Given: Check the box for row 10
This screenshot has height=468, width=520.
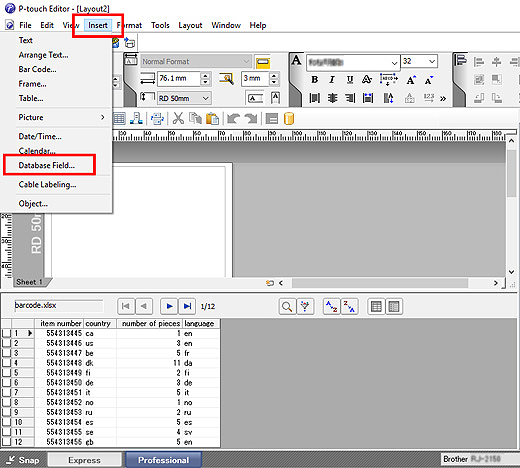Looking at the screenshot, I should (x=6, y=422).
